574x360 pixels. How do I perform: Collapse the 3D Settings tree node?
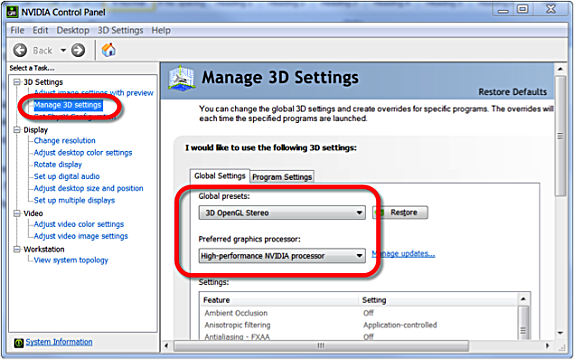pyautogui.click(x=17, y=82)
